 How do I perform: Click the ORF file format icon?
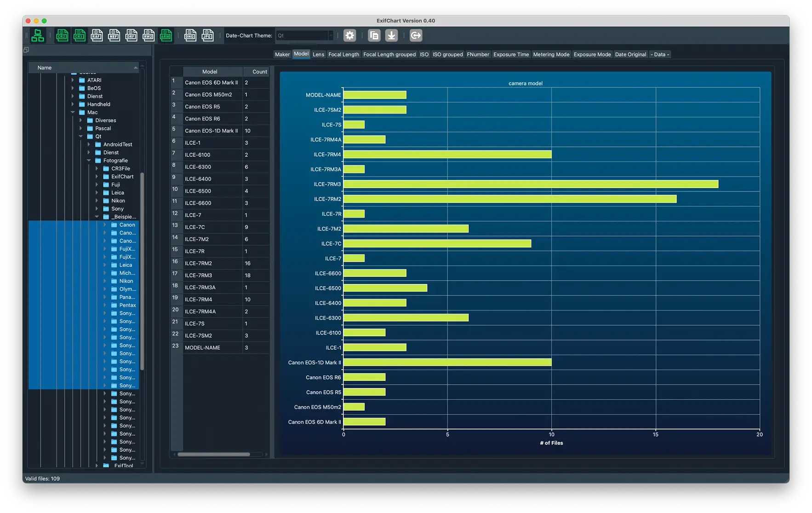[x=131, y=35]
